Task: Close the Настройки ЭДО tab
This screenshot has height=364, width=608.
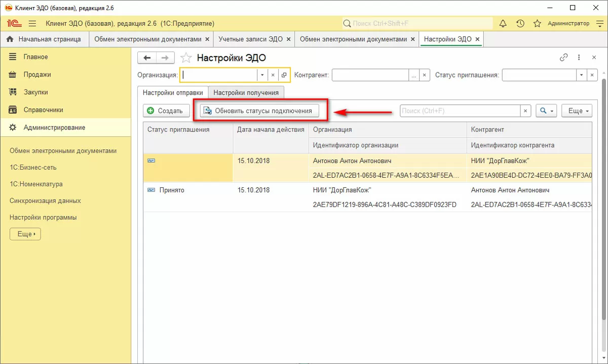Action: pos(477,39)
